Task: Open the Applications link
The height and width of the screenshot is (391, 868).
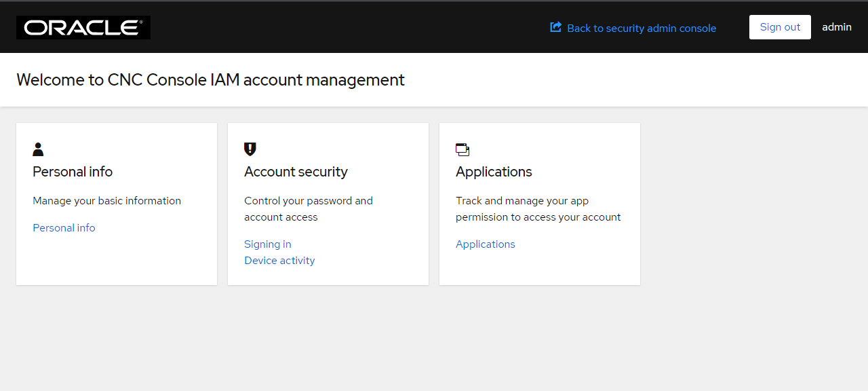Action: [x=485, y=244]
